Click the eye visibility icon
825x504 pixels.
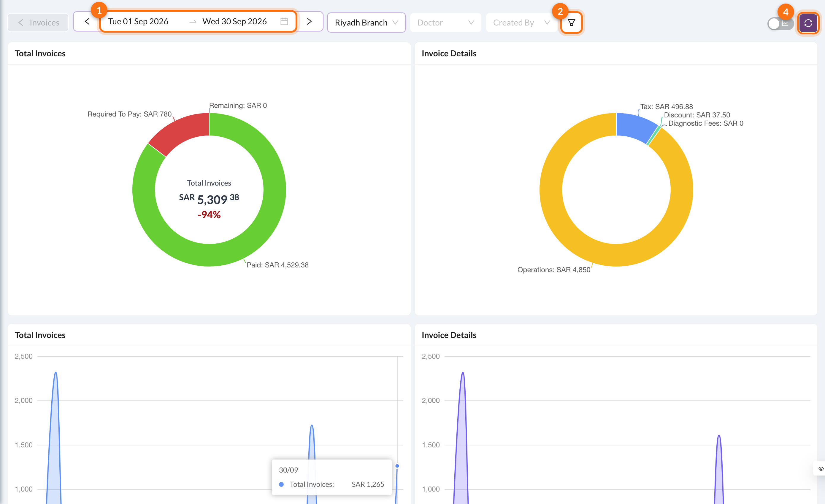[821, 468]
